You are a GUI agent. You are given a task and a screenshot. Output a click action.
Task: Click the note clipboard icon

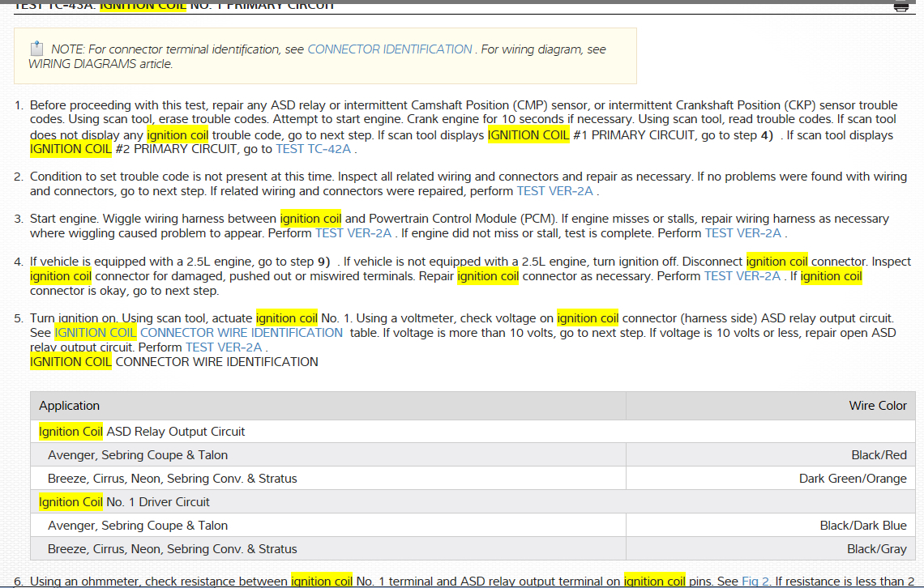click(36, 49)
